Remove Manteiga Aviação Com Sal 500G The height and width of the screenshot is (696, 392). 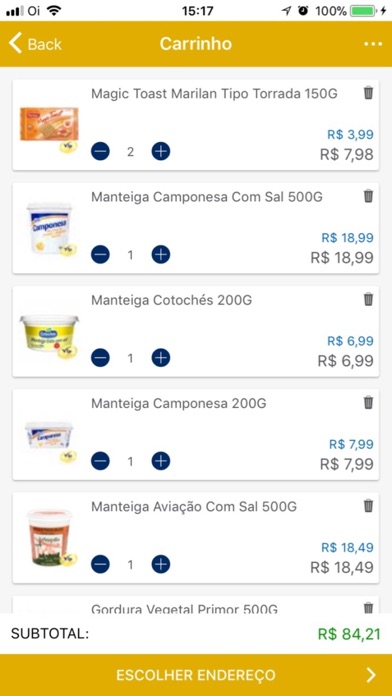tap(368, 506)
